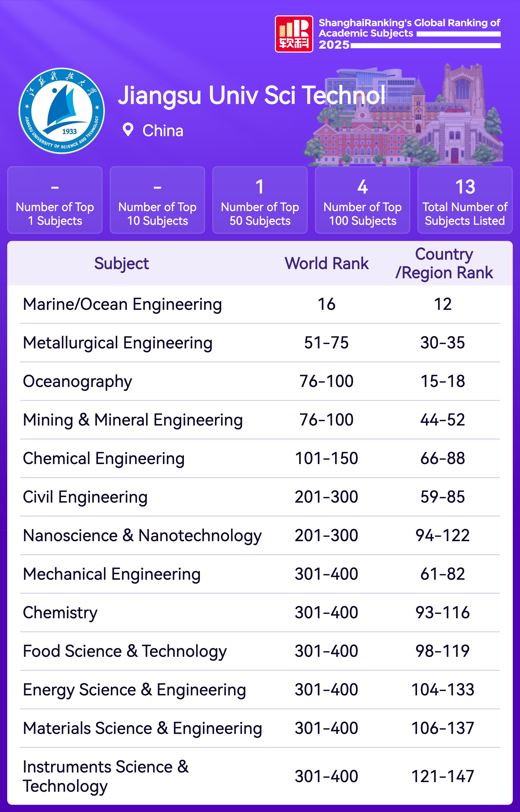Open Instruments Science & Technology subject
520x812 pixels.
106,776
